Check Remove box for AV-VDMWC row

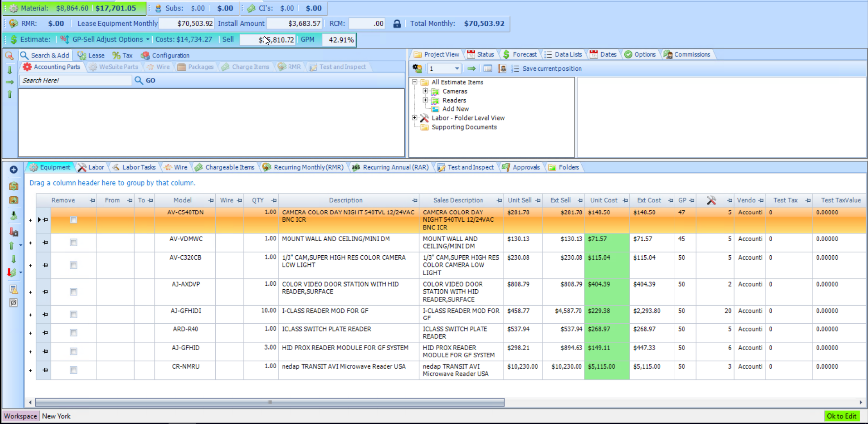click(73, 242)
